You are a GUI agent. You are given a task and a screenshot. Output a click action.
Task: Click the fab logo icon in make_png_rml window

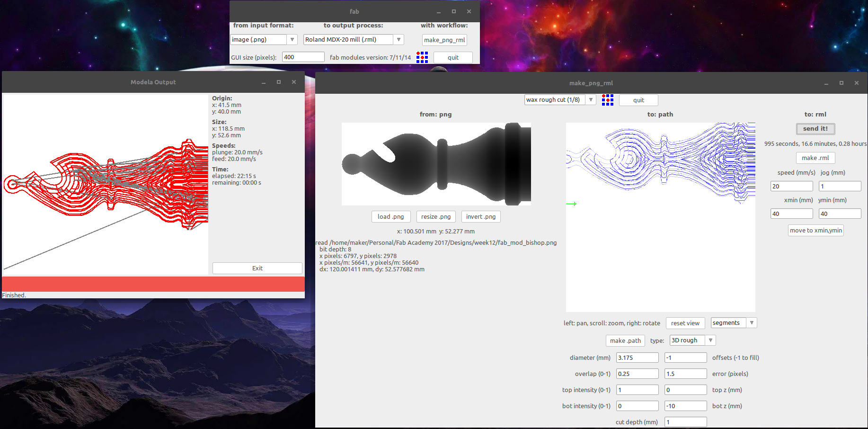[x=608, y=100]
